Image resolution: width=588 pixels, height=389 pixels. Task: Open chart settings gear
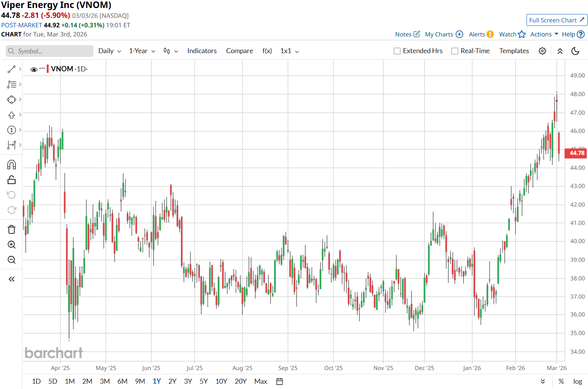[x=542, y=51]
